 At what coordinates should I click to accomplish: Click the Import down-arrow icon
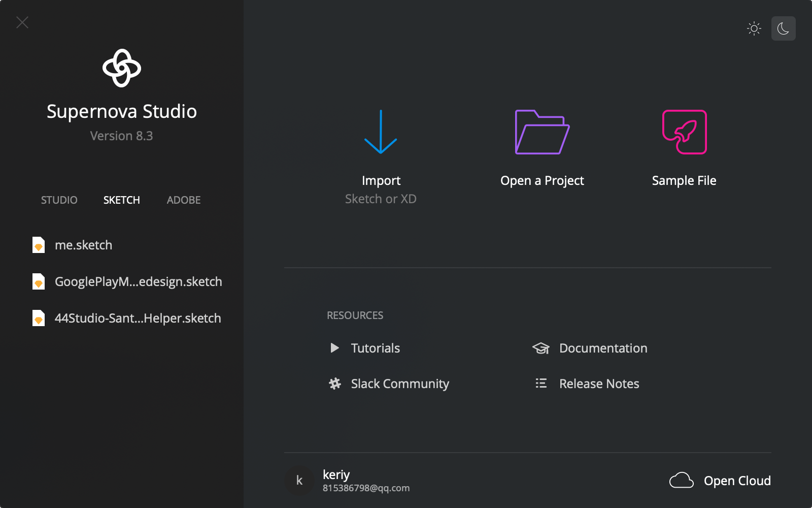381,132
